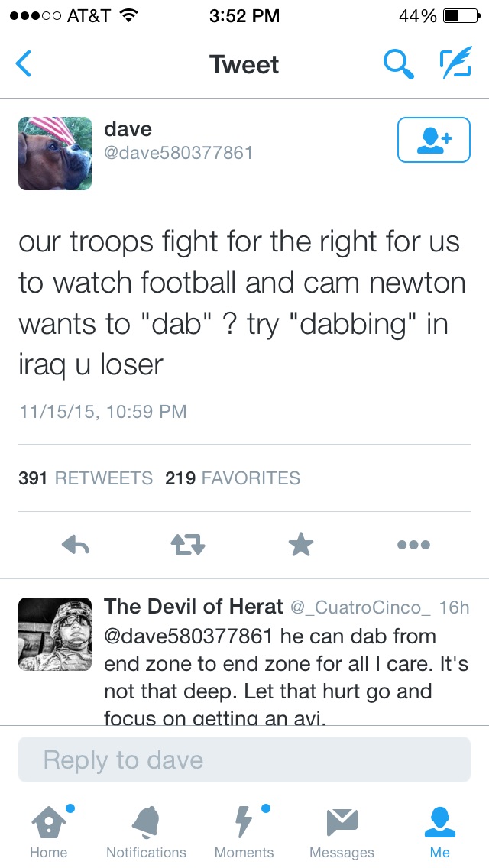
Task: Open the more options ellipsis menu
Action: pos(413,546)
